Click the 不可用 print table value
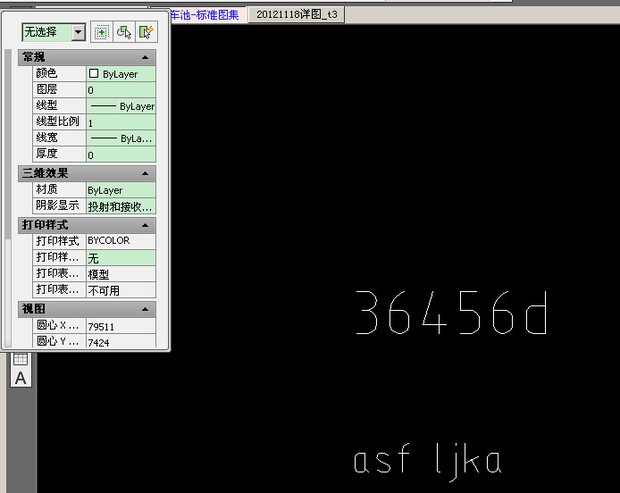Image resolution: width=620 pixels, height=493 pixels. tap(121, 290)
